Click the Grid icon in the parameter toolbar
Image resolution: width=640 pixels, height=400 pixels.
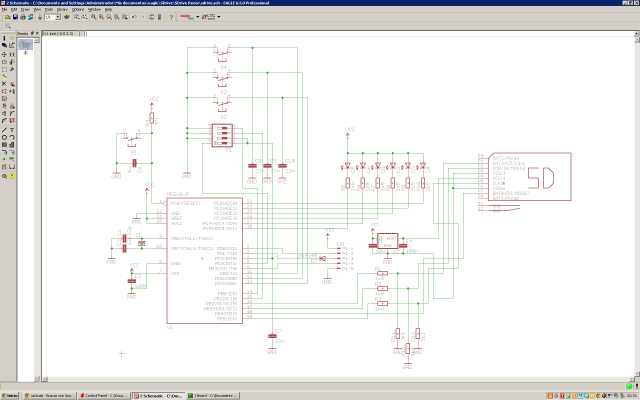click(7, 26)
